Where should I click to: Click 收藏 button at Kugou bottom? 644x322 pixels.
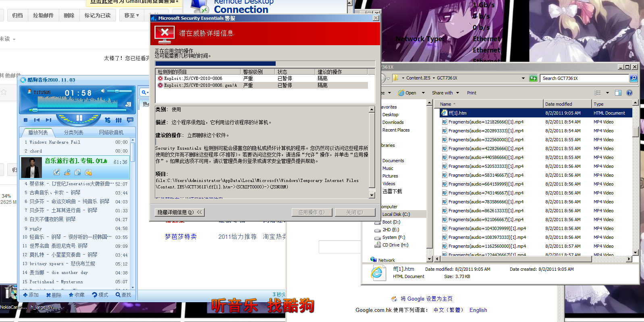tap(77, 295)
